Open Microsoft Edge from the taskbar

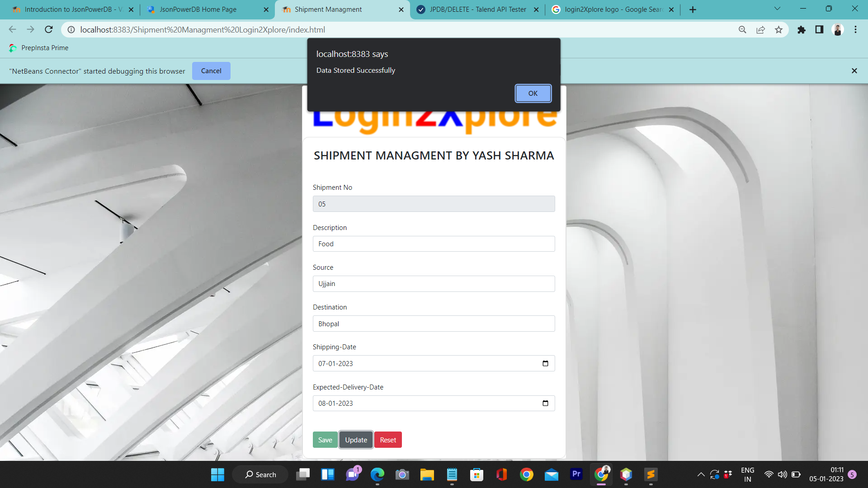click(x=377, y=474)
